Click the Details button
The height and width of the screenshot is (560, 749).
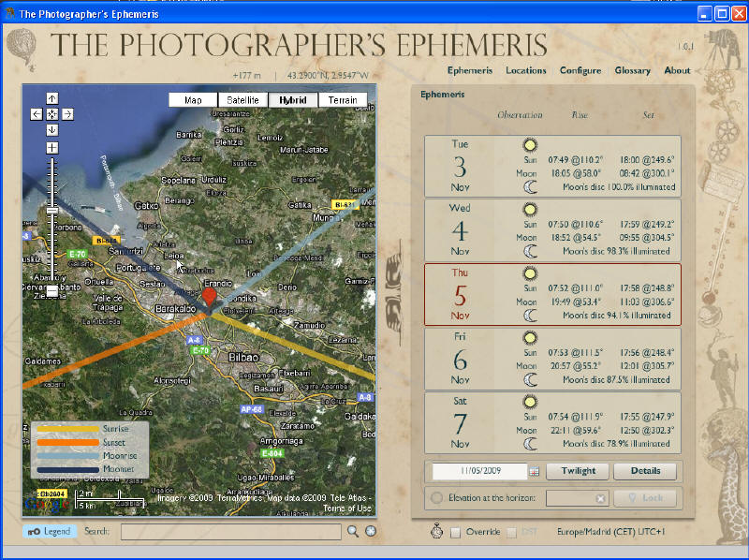pyautogui.click(x=645, y=471)
